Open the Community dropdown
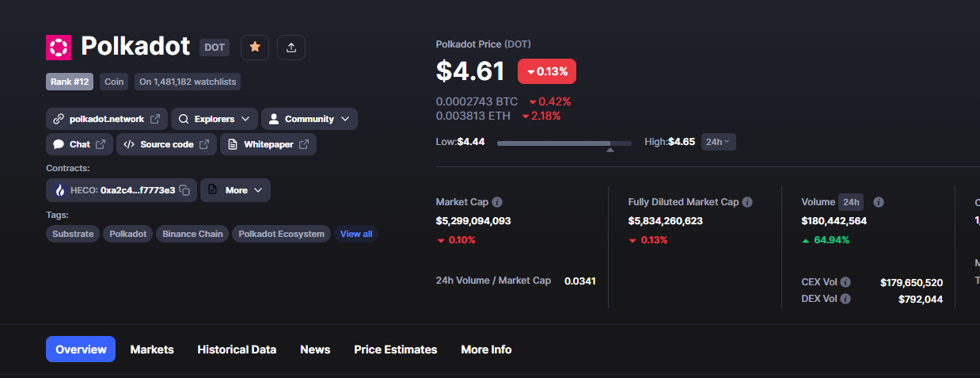 [310, 119]
